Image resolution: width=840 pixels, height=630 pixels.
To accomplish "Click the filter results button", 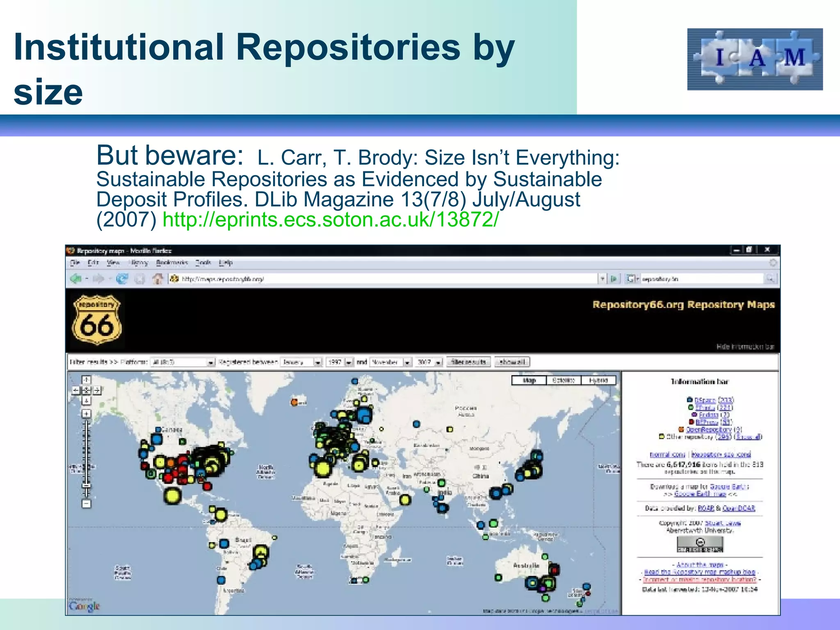I will (x=468, y=362).
